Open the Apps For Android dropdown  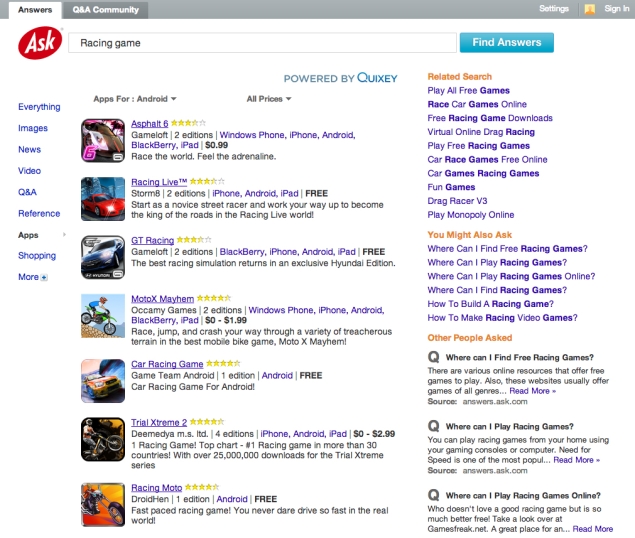coord(135,99)
